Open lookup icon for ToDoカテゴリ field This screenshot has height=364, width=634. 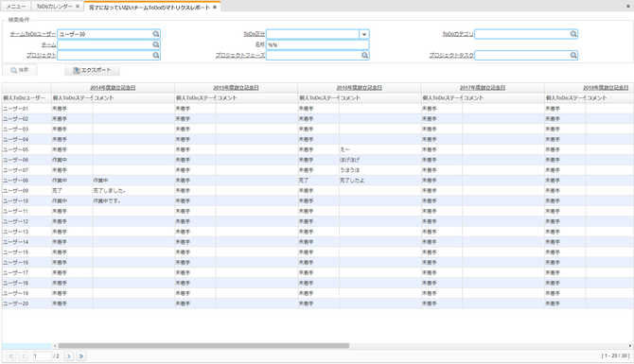tap(572, 34)
